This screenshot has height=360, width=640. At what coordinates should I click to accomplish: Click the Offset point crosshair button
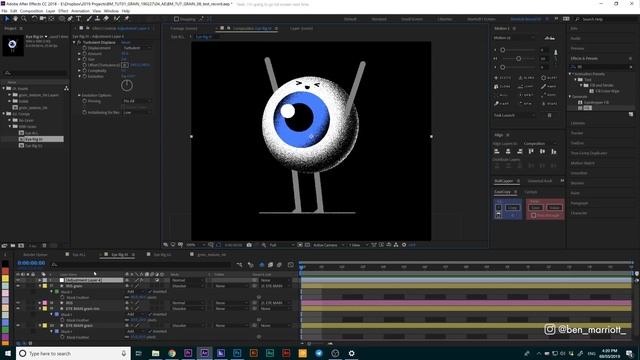click(x=125, y=65)
